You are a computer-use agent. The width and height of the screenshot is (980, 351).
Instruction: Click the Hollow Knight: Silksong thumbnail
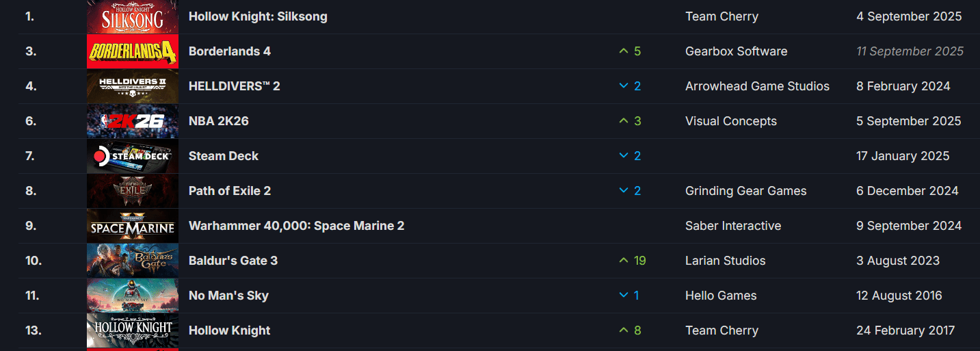point(132,16)
